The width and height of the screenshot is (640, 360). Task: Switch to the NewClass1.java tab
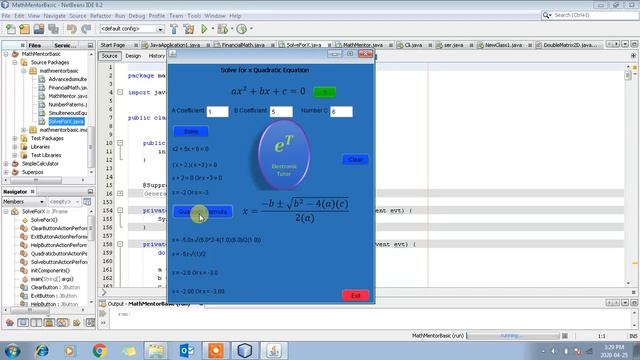503,45
